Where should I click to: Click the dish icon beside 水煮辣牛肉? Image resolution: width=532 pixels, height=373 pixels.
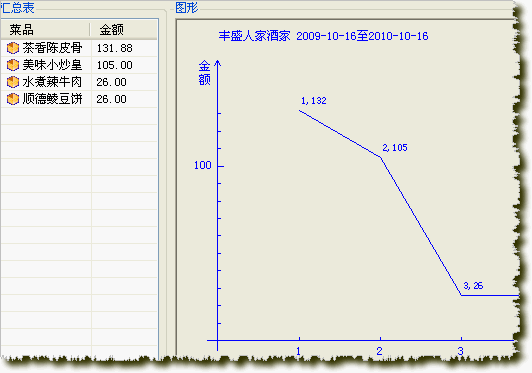coord(13,82)
